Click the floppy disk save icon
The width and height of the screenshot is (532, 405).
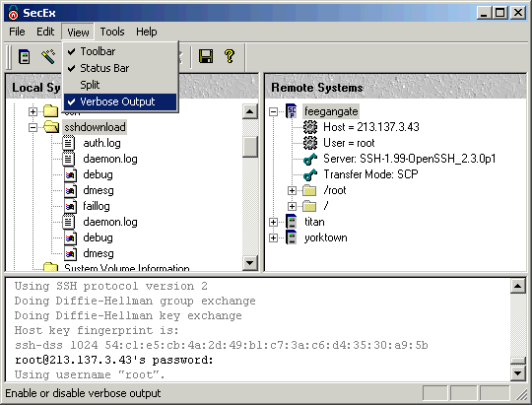pos(206,56)
